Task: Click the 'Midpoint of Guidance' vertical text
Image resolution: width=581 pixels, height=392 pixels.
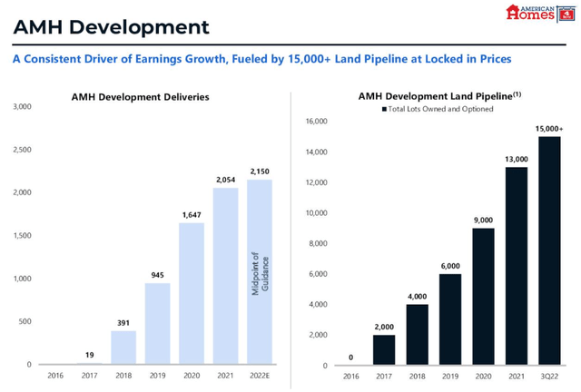Action: coord(261,274)
